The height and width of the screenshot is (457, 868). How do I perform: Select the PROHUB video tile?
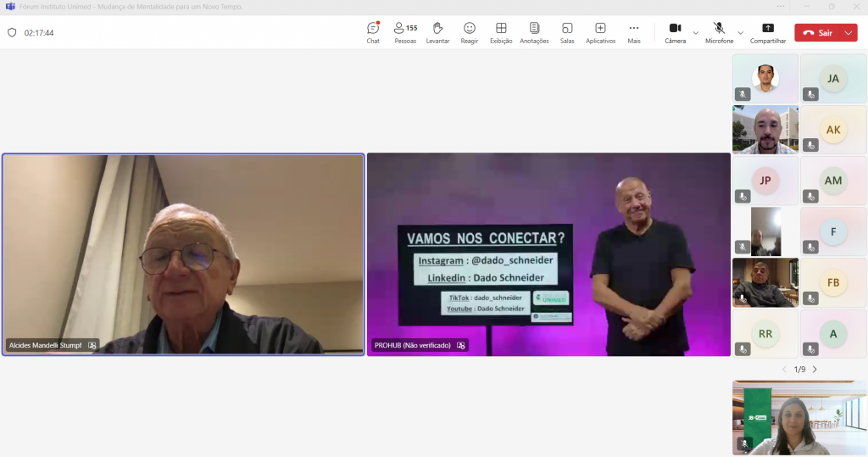(548, 254)
